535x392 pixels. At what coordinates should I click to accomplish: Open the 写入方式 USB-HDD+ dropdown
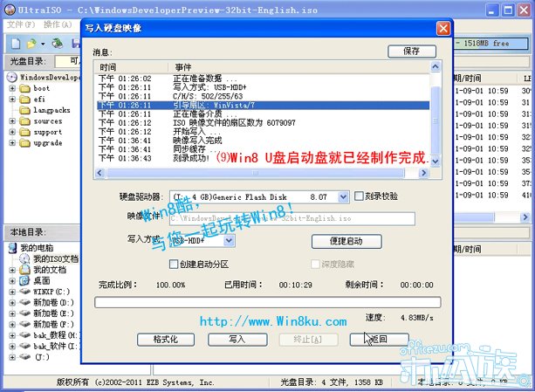pyautogui.click(x=229, y=241)
